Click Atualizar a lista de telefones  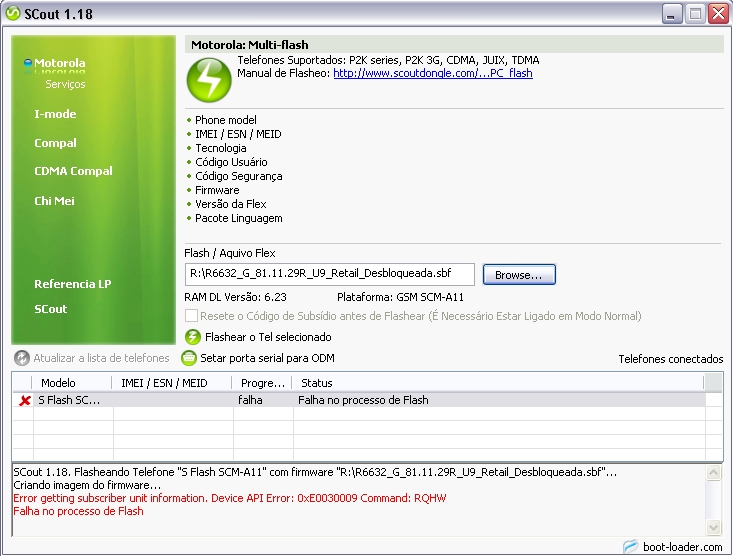[x=101, y=358]
